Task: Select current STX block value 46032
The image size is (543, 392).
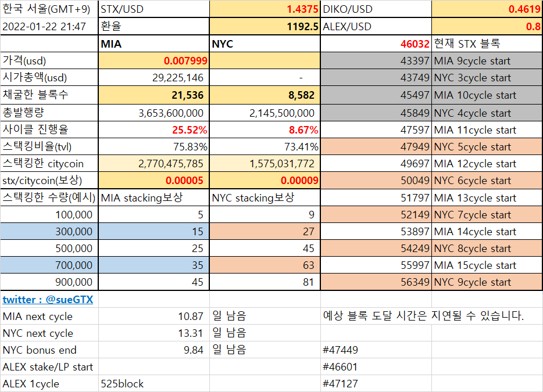Action: [x=376, y=44]
